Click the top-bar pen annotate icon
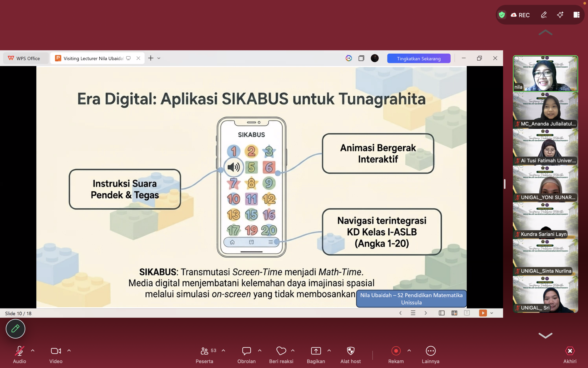 (544, 15)
